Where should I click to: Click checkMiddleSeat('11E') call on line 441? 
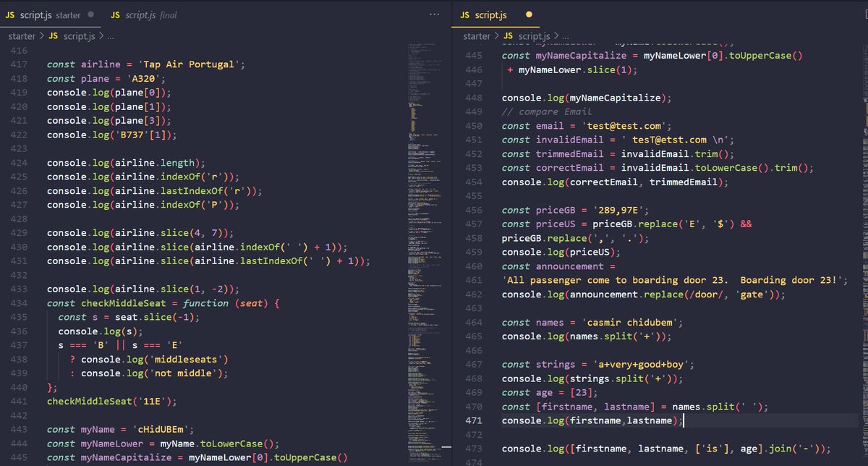(112, 401)
